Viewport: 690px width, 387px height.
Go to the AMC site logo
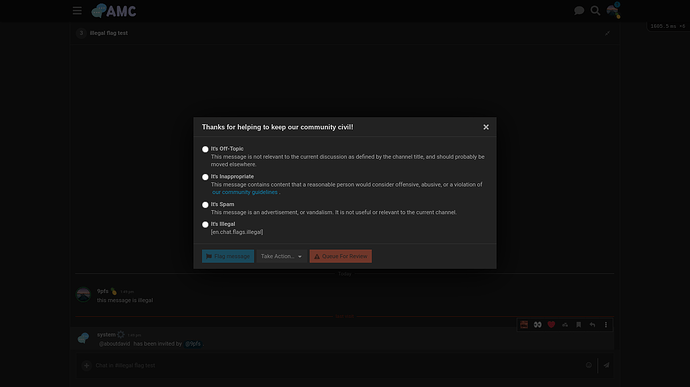(114, 11)
